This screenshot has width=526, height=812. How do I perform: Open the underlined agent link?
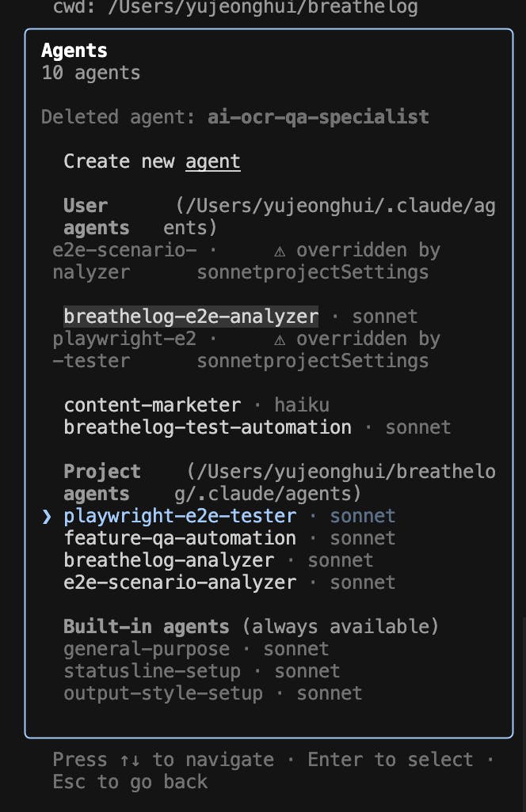tap(213, 161)
